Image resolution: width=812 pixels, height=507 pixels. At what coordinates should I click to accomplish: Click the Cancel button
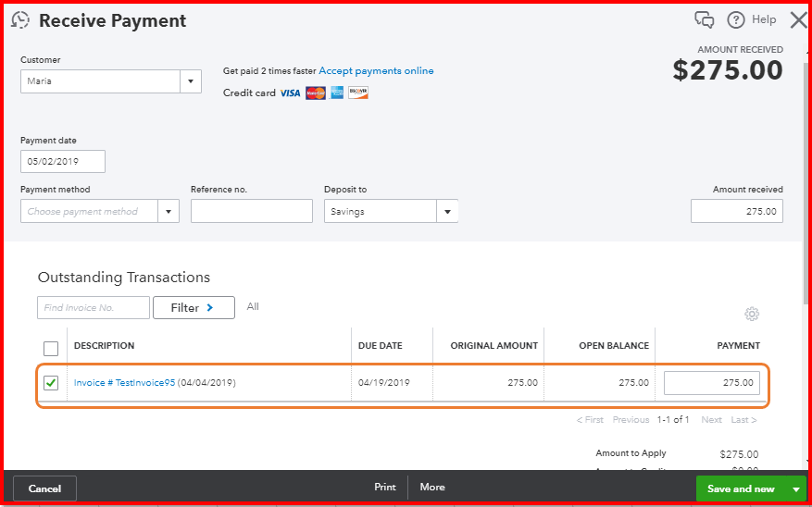click(x=44, y=488)
